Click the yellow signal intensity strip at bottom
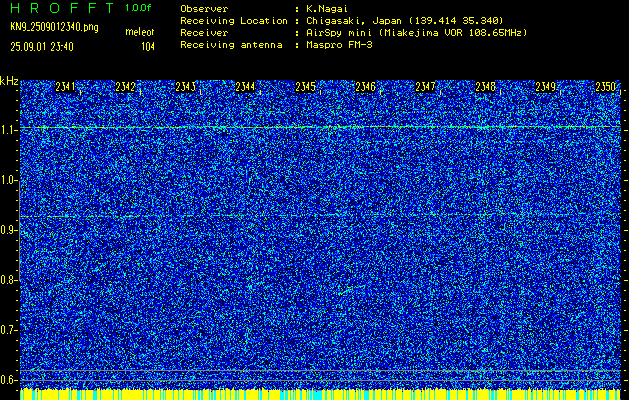Screen dimensions: 629x400 (320, 394)
